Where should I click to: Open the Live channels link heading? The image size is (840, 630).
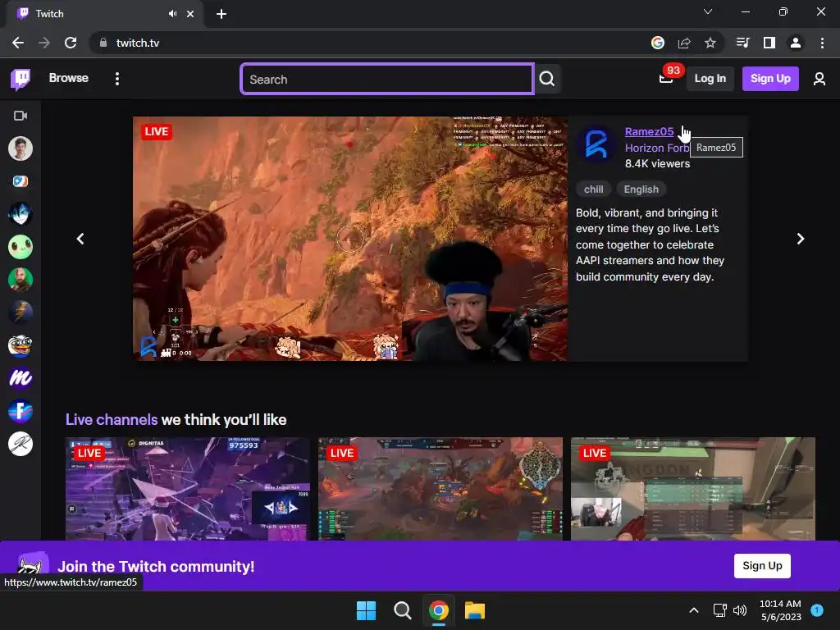112,419
